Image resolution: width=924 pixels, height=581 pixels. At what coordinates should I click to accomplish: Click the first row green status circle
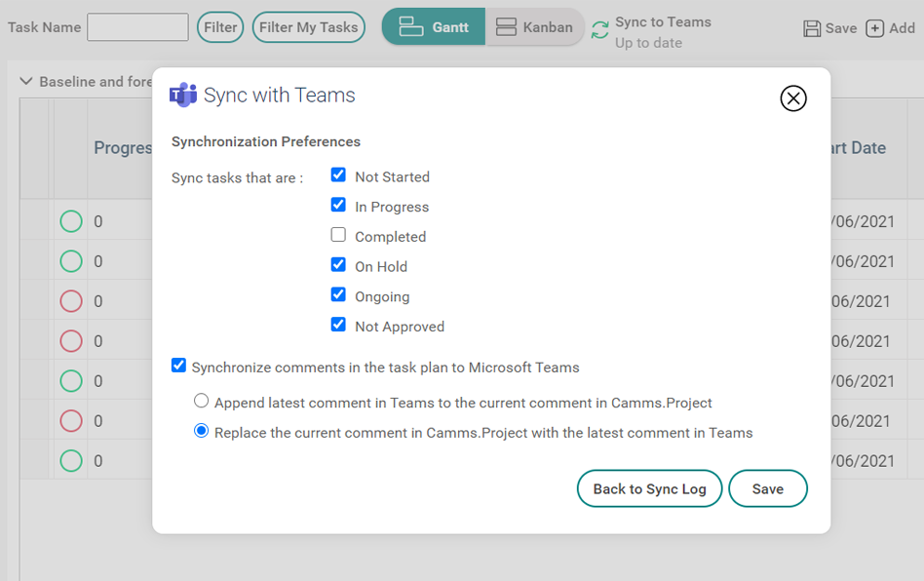71,221
